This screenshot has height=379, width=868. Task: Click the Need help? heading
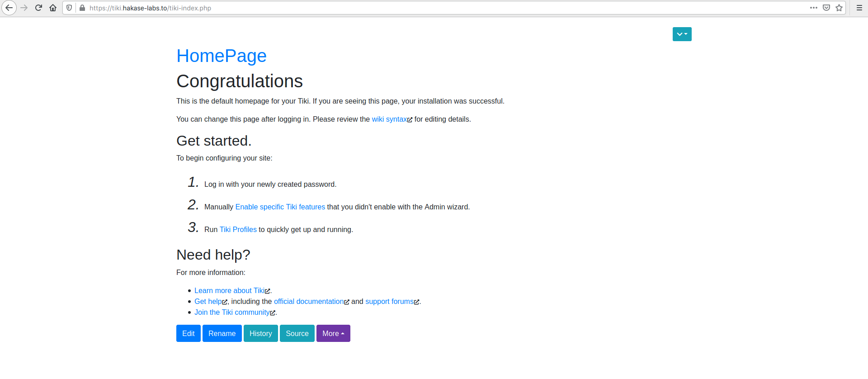(x=213, y=255)
